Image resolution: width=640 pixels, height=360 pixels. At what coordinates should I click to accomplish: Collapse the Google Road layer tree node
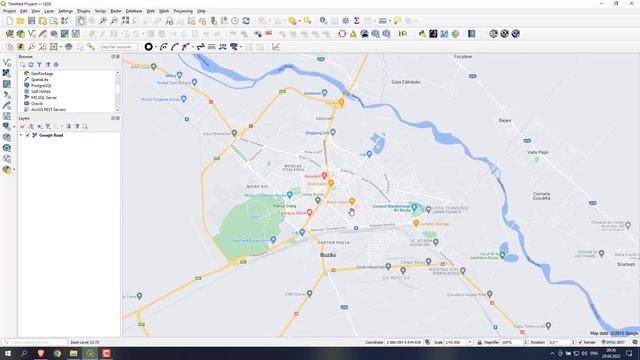(21, 135)
